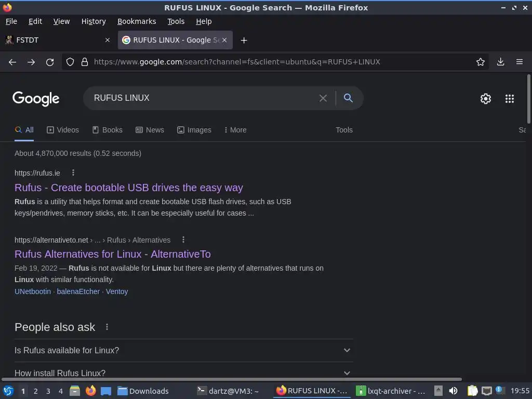Open the Google apps grid
This screenshot has width=532, height=399.
pyautogui.click(x=510, y=99)
